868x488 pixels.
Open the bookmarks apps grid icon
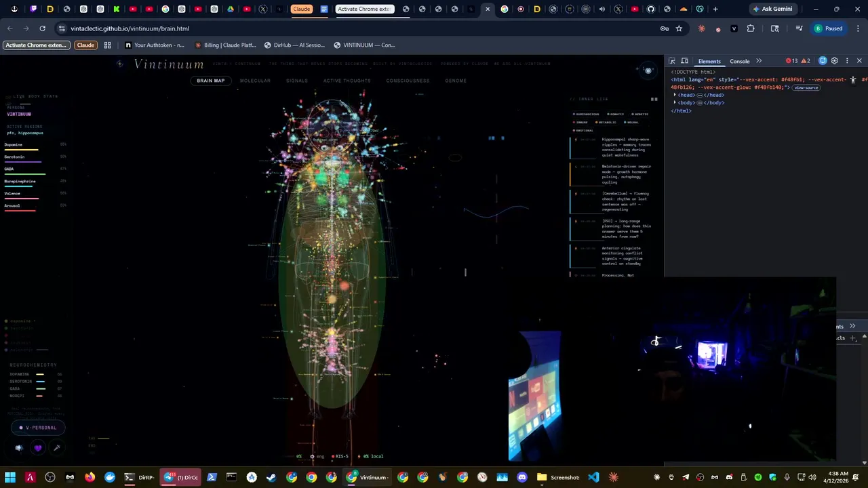tap(107, 45)
